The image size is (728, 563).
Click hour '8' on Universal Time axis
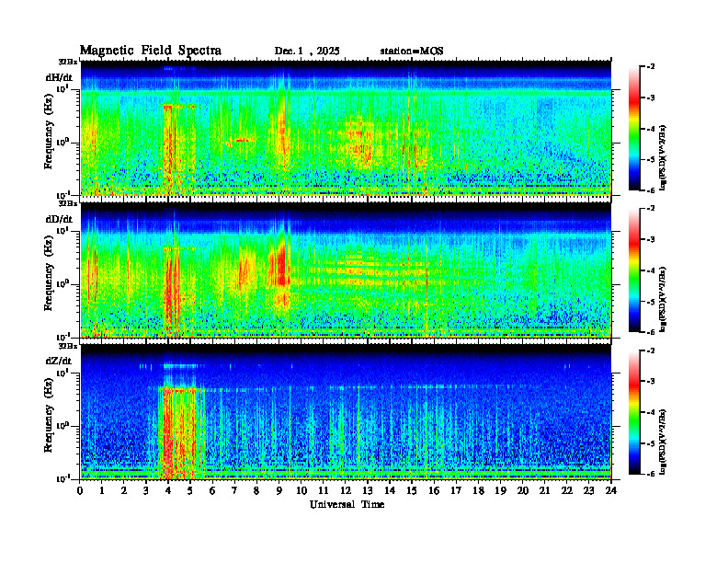tap(256, 490)
